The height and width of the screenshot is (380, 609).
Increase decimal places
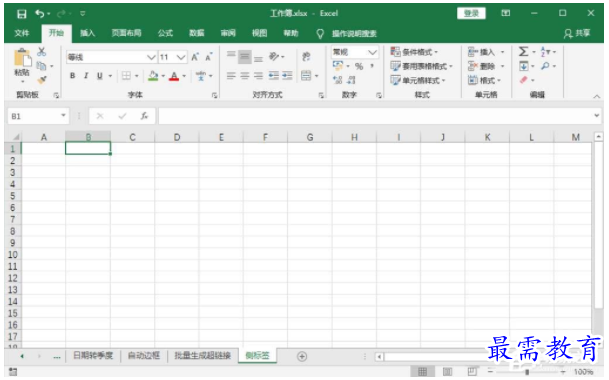[x=338, y=80]
